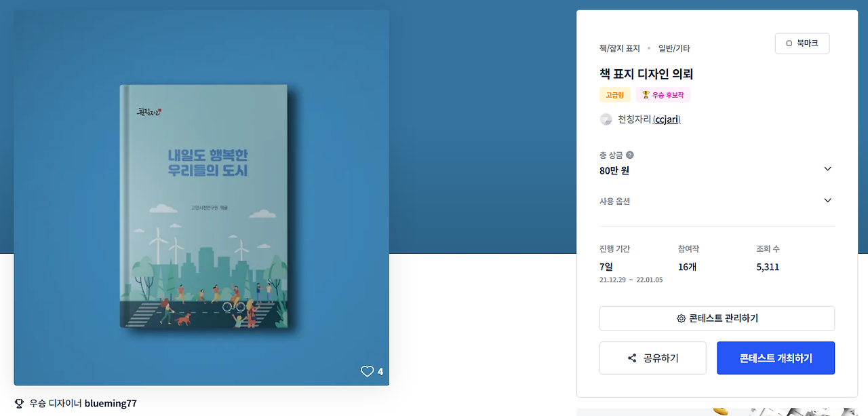This screenshot has height=416, width=868.
Task: Click the 고급형 tier badge
Action: 615,95
